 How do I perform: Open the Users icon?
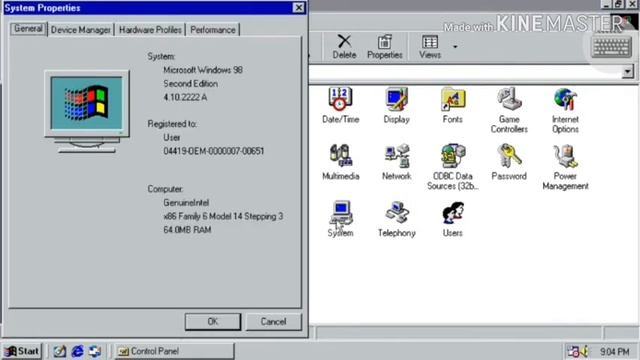[453, 218]
